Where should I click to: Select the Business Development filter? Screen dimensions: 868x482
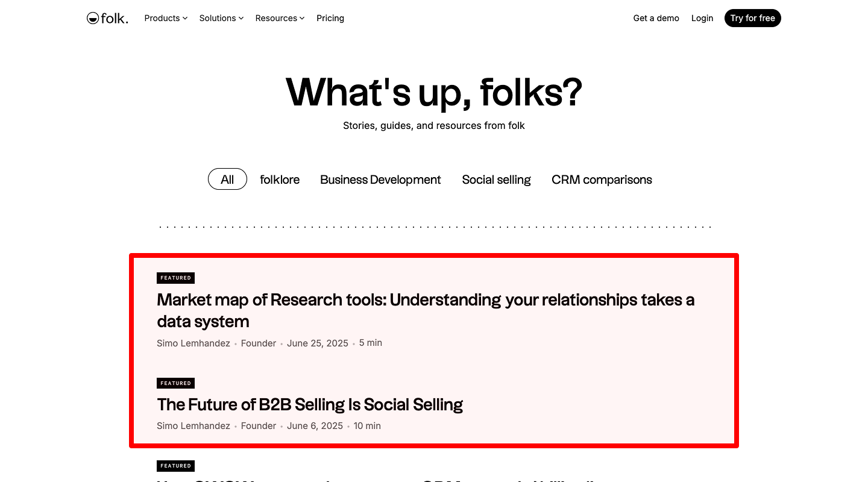(x=380, y=179)
